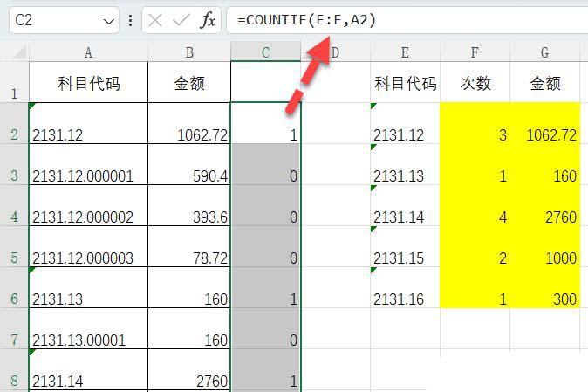Image resolution: width=588 pixels, height=392 pixels.
Task: Click the 次数 header cell F1
Action: (x=475, y=84)
